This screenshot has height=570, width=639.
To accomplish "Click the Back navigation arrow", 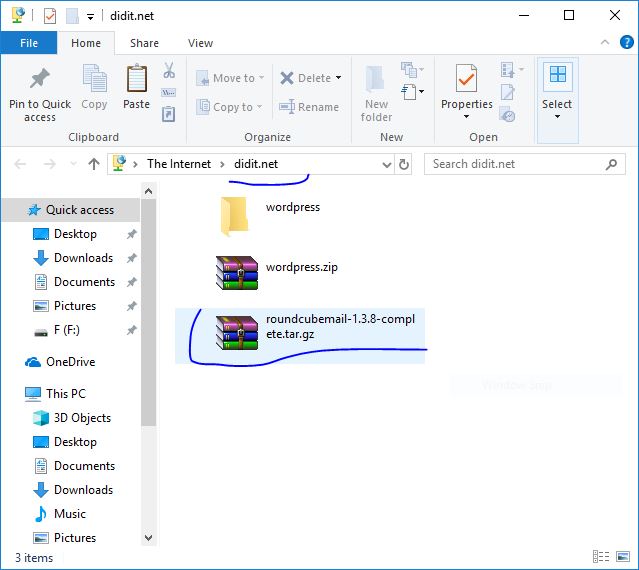I will click(20, 164).
